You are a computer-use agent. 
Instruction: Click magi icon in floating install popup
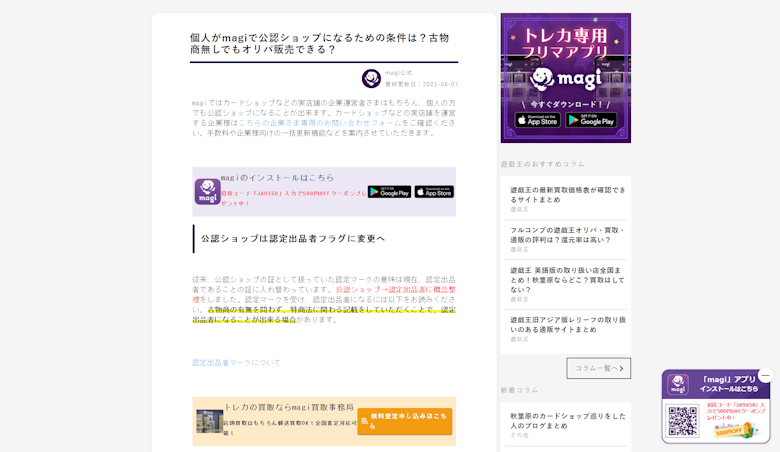tap(678, 385)
